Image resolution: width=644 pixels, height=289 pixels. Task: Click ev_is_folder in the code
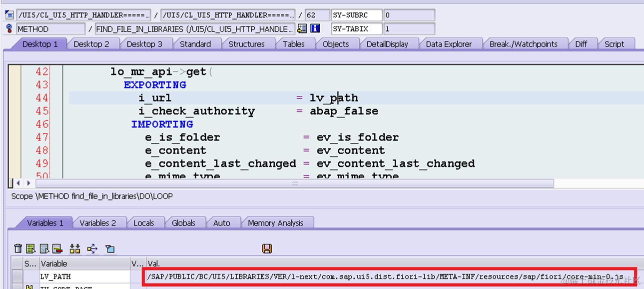(358, 137)
